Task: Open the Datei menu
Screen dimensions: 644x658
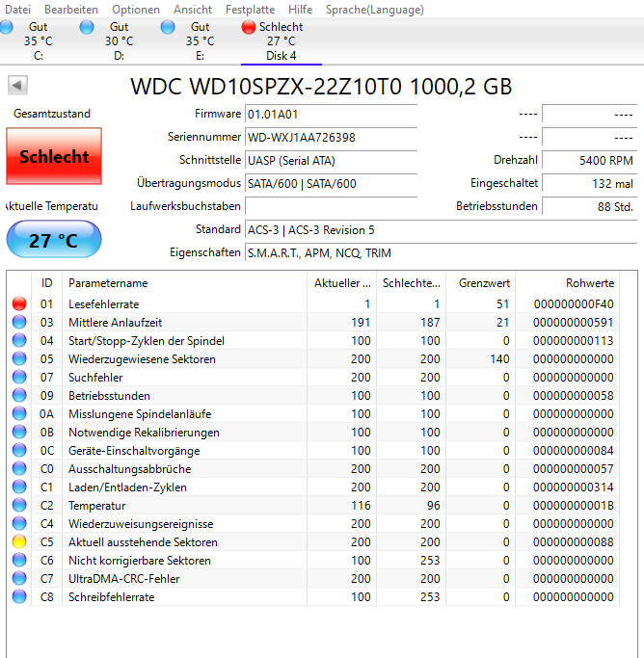Action: click(17, 10)
